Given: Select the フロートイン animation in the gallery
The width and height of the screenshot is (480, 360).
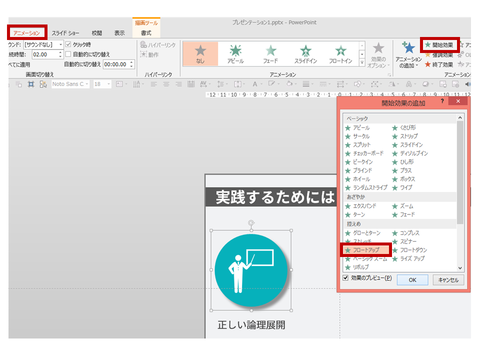Looking at the screenshot, I should click(x=340, y=54).
